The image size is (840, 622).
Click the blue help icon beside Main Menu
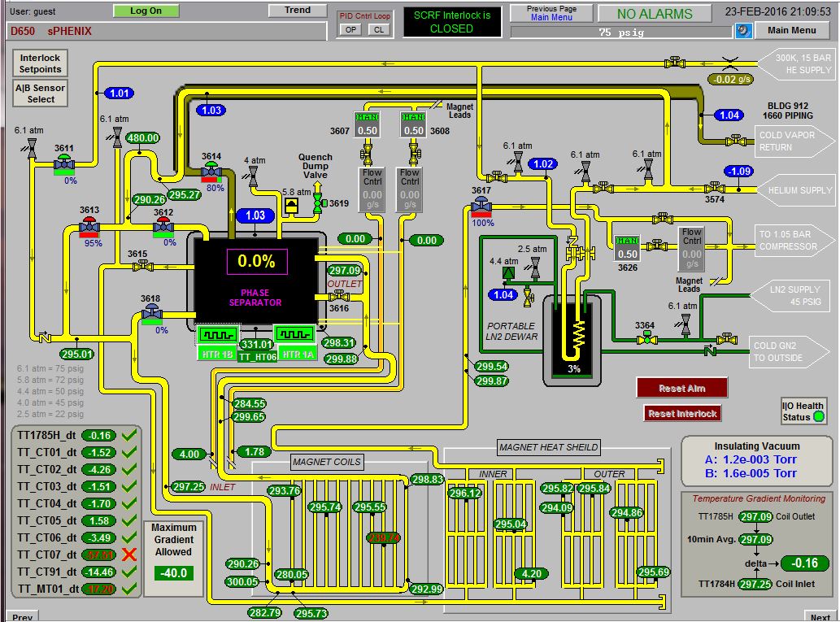pos(742,31)
